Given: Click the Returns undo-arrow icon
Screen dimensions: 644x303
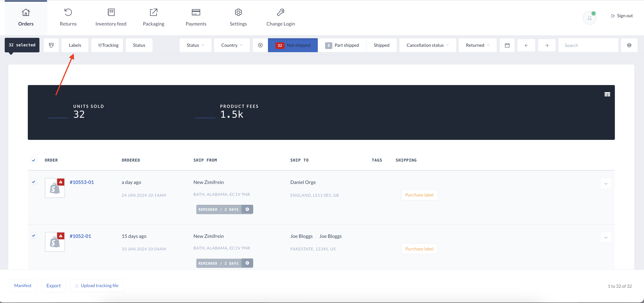Looking at the screenshot, I should click(x=68, y=12).
